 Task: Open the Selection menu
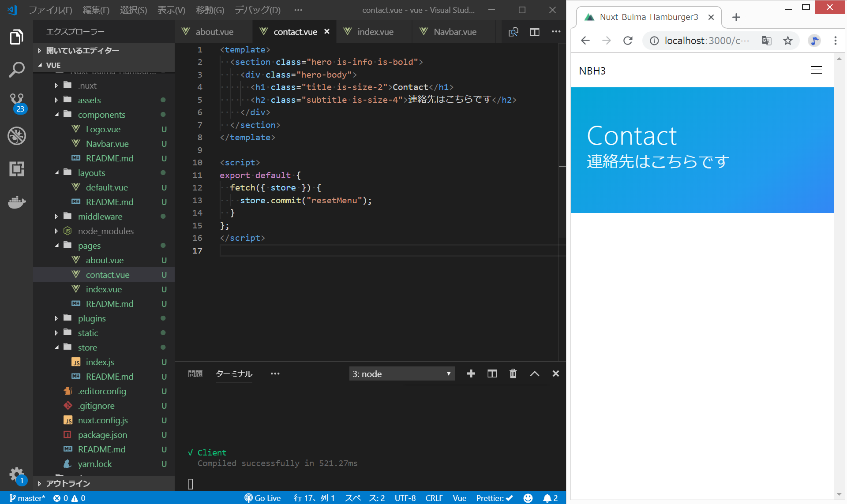point(133,10)
